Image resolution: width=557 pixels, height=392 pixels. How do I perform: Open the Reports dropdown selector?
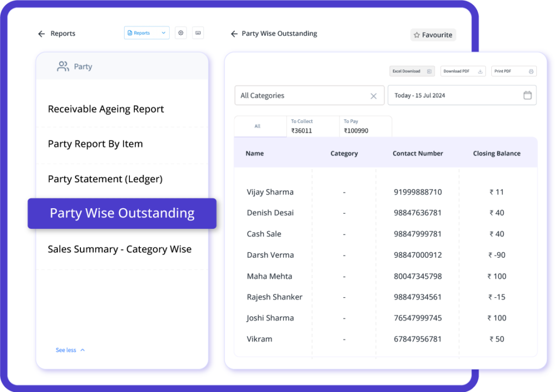[x=146, y=33]
